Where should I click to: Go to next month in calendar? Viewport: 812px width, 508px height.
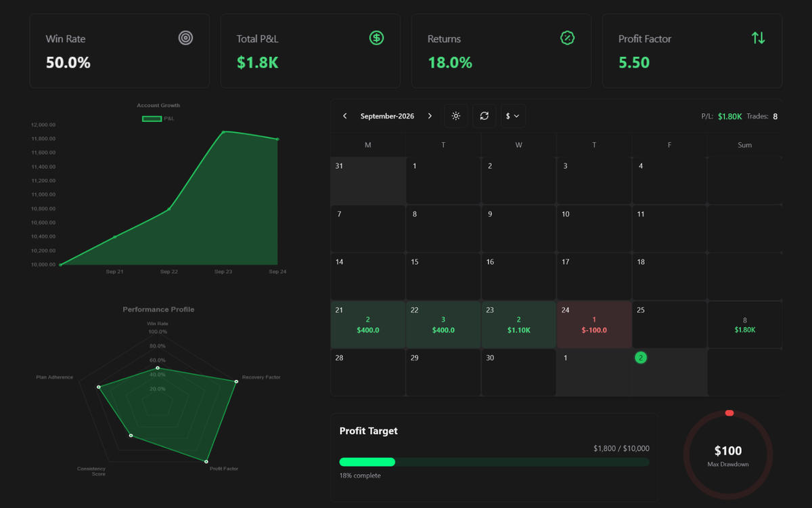[x=430, y=116]
